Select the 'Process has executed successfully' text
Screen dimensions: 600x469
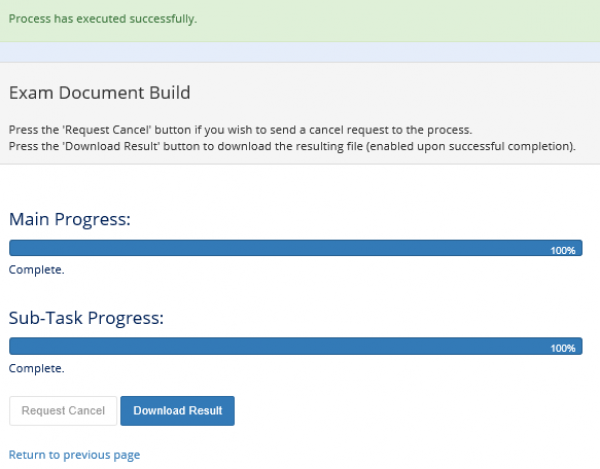pyautogui.click(x=103, y=19)
